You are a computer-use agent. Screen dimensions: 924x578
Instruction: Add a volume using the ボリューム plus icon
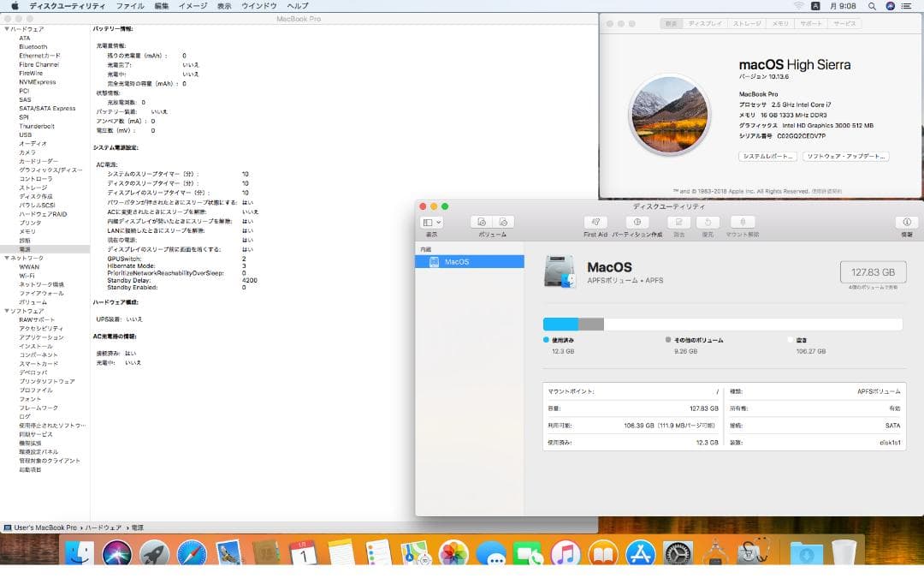point(481,221)
